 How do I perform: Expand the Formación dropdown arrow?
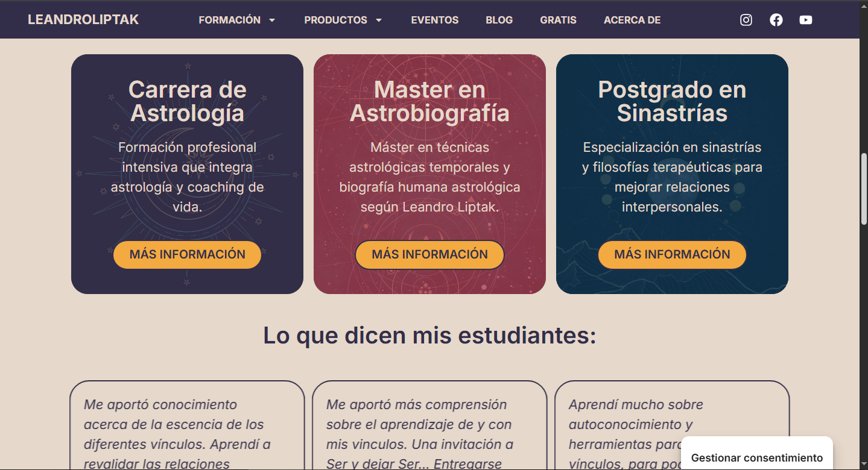tap(272, 20)
